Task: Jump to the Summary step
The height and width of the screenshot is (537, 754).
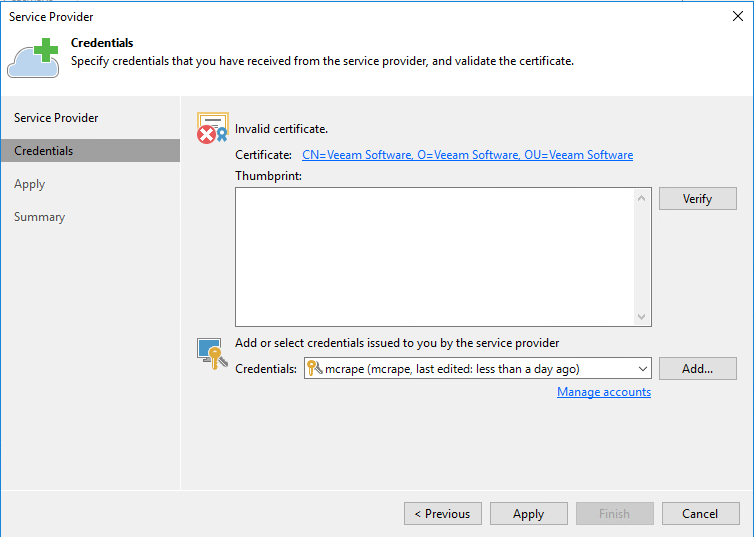Action: point(40,217)
